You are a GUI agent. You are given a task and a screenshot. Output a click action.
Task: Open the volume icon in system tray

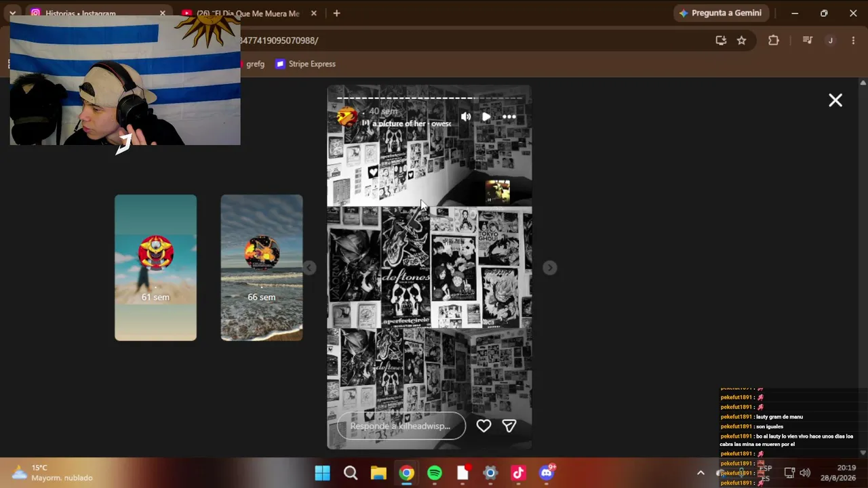click(805, 473)
